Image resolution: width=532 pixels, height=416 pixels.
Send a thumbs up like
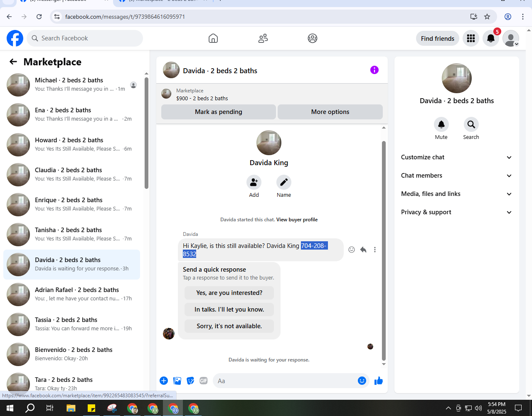378,381
